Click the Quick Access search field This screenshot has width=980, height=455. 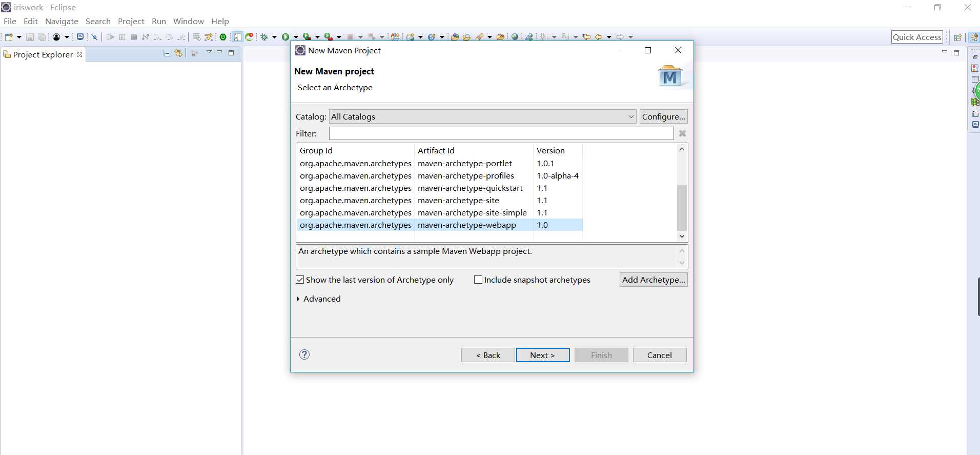[x=917, y=37]
